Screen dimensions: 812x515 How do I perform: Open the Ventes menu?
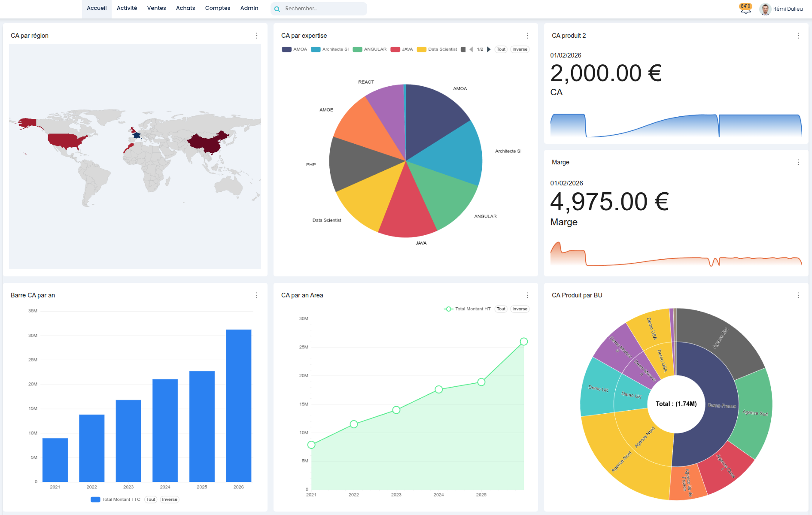[156, 8]
